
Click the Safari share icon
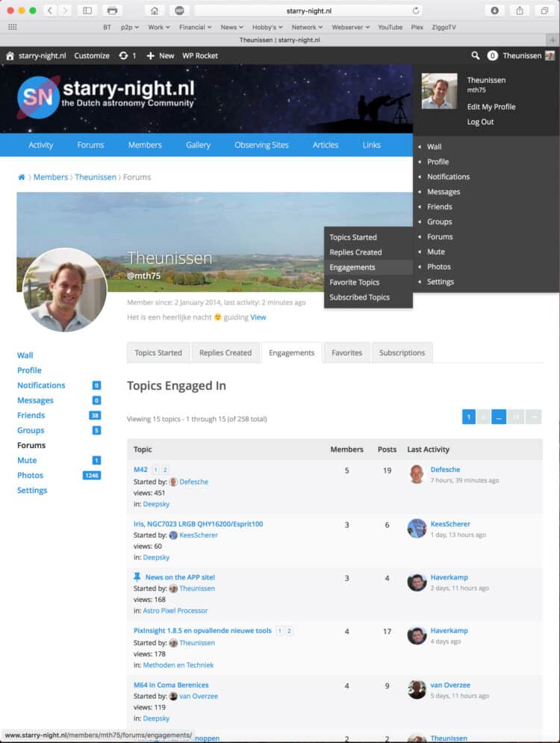pos(520,10)
